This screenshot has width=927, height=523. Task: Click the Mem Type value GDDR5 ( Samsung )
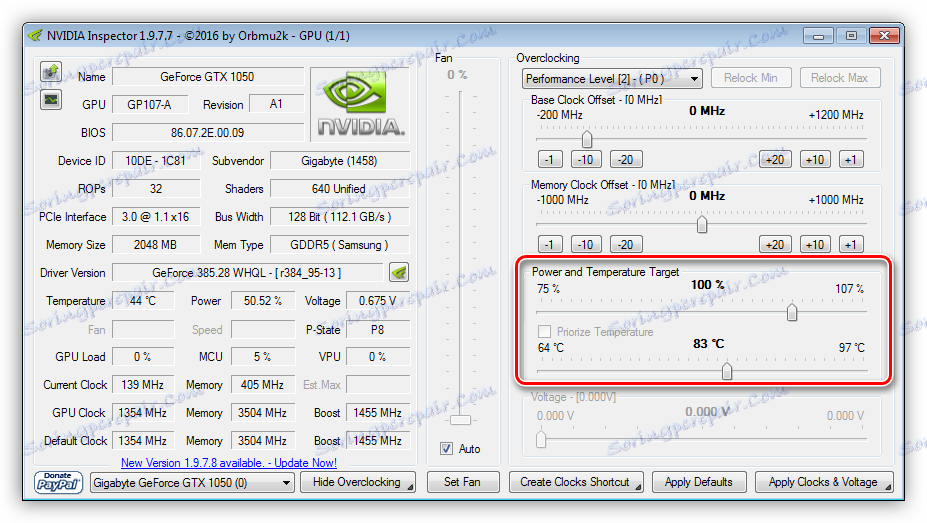point(339,245)
